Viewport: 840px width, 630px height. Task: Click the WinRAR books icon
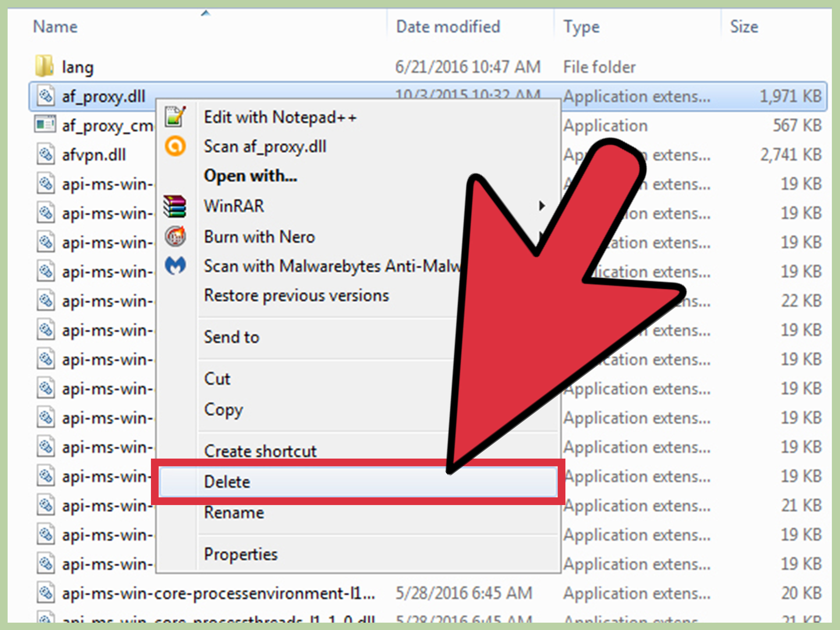175,206
